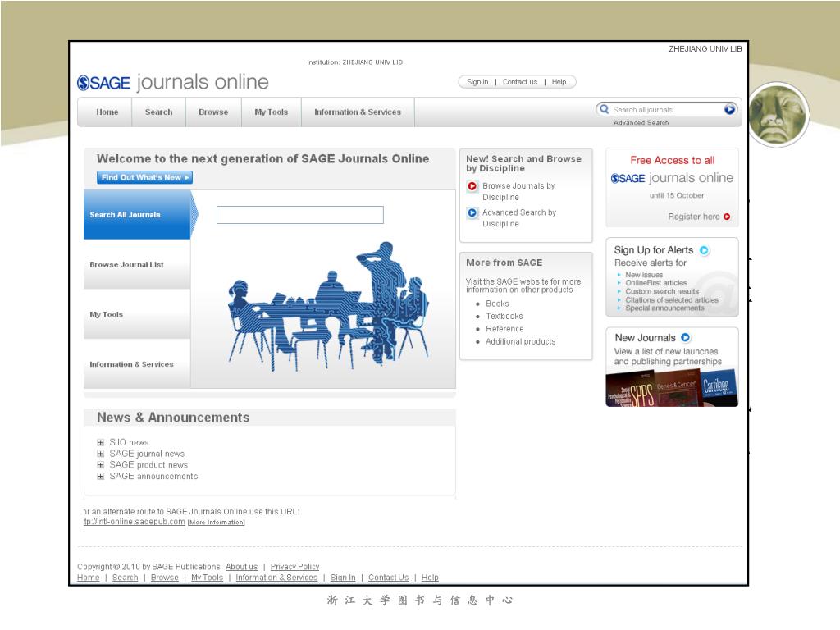Viewport: 840px width, 630px height.
Task: Select Browse Journal List side tab
Action: (137, 265)
